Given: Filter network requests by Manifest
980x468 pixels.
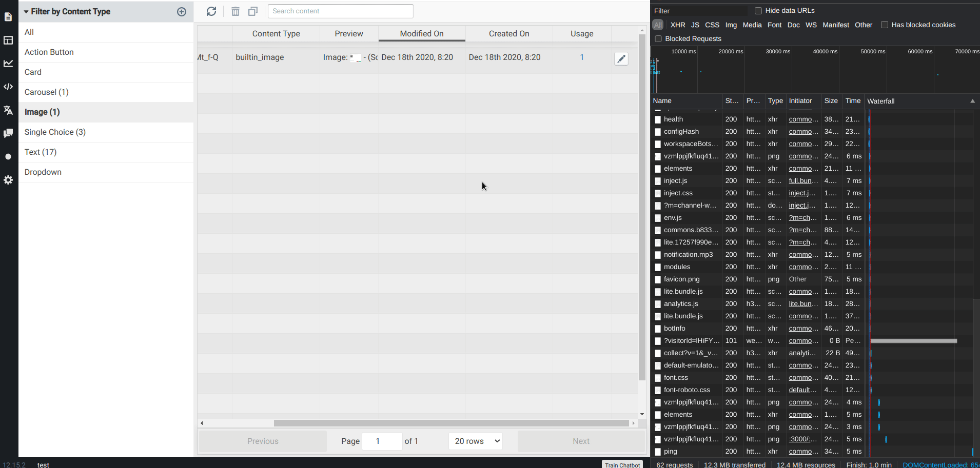Looking at the screenshot, I should pyautogui.click(x=836, y=25).
